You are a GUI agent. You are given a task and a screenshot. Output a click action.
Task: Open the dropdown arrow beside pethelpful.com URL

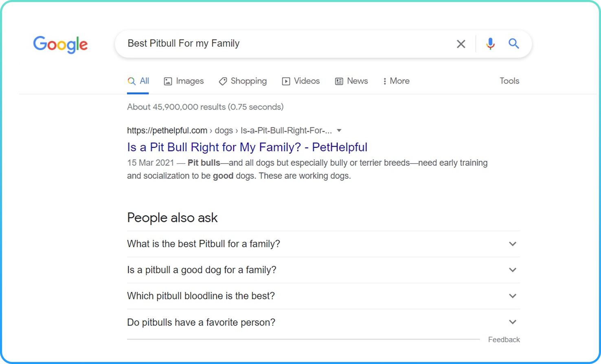[339, 131]
